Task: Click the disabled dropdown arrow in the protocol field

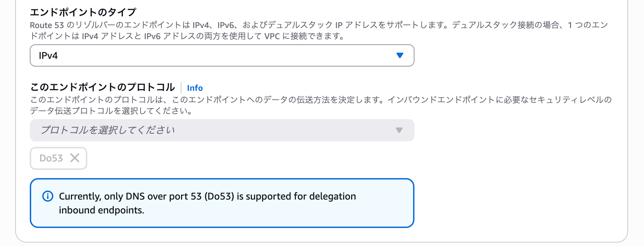Action: click(399, 130)
